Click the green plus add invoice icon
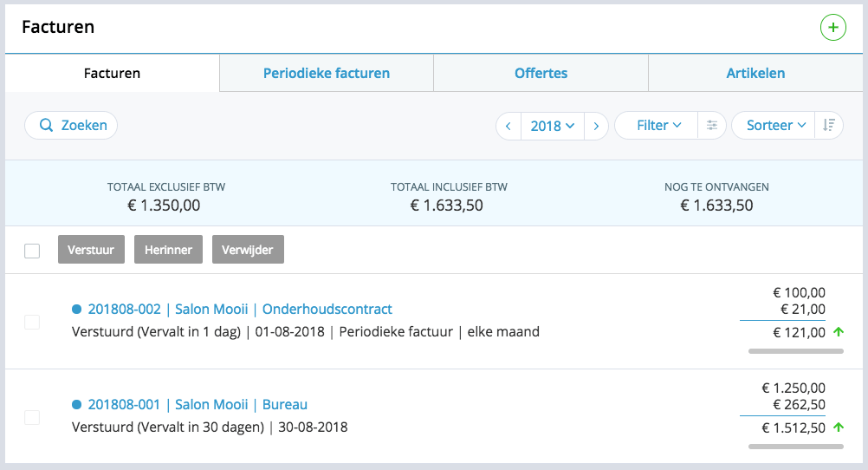868x470 pixels. coord(832,28)
